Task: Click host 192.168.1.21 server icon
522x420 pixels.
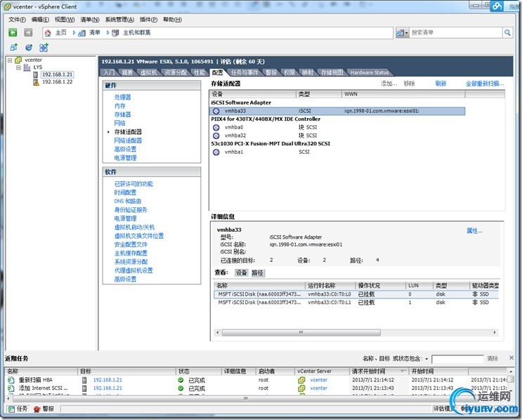Action: coord(36,74)
